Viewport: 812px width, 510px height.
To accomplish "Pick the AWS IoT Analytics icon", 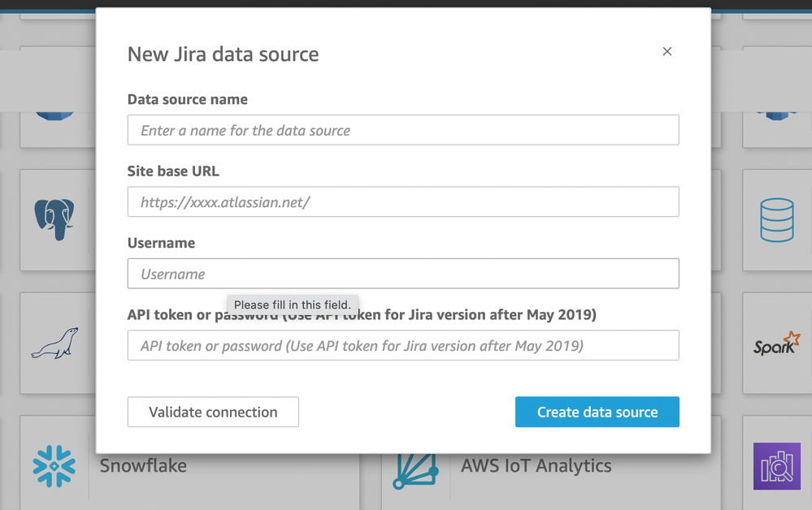I will (416, 471).
